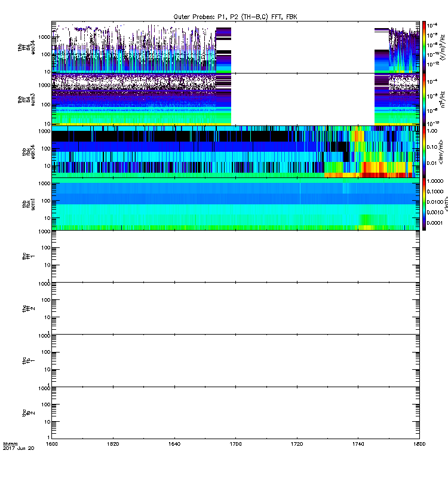448x478 pixels.
Task: Click the 1640 time axis label
Action: 174,444
